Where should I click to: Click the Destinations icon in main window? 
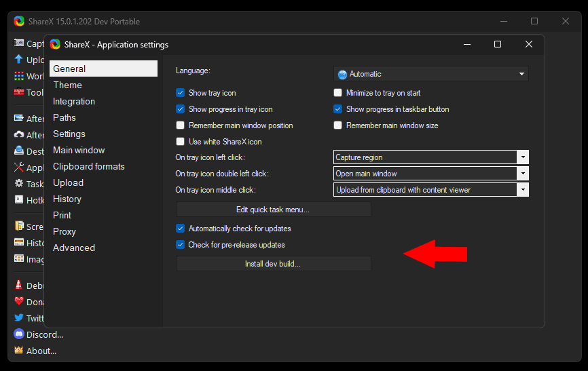[x=19, y=151]
